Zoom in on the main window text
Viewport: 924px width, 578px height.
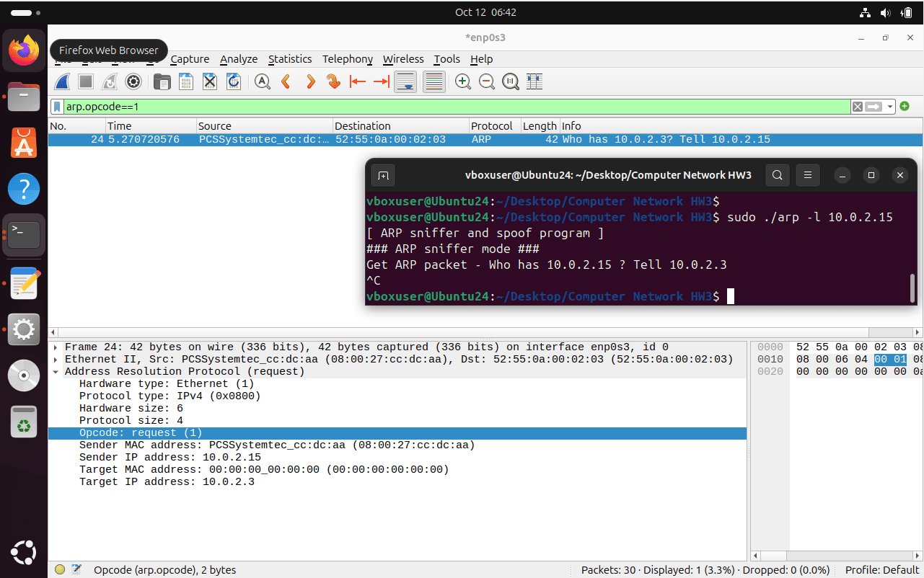[x=463, y=82]
